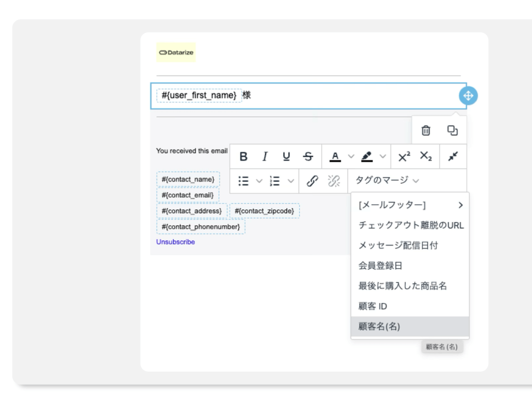Screen dimensions: 532x394
Task: Click the blue move handle icon
Action: (x=468, y=96)
